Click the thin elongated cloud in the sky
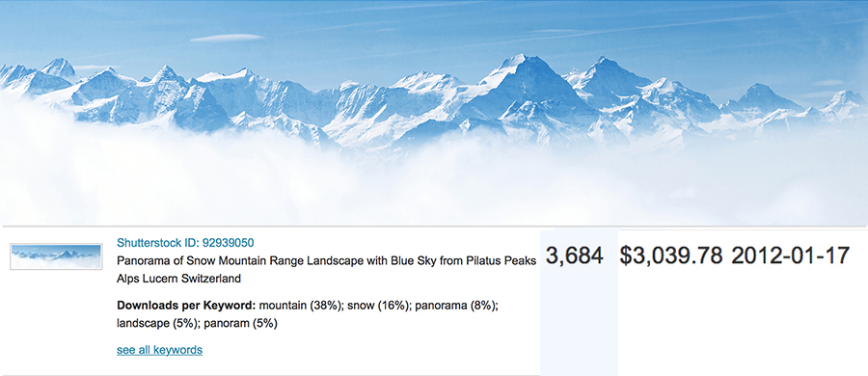 click(x=228, y=38)
